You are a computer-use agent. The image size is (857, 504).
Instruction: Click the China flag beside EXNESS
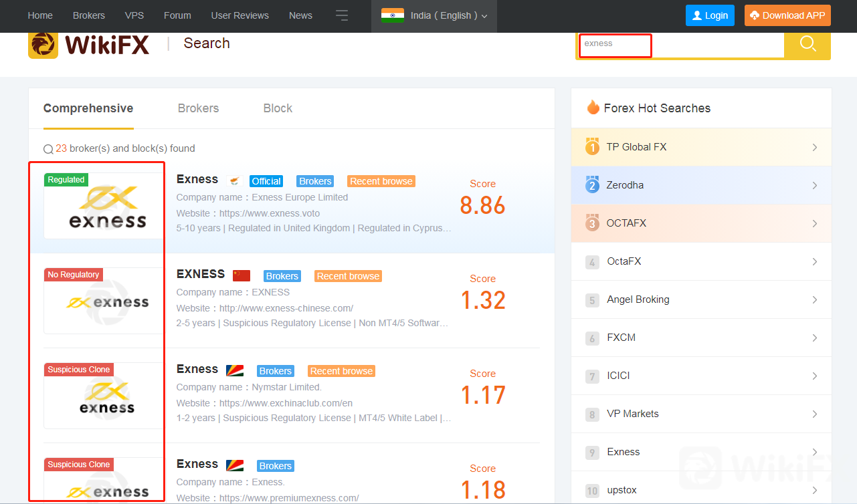tap(242, 275)
